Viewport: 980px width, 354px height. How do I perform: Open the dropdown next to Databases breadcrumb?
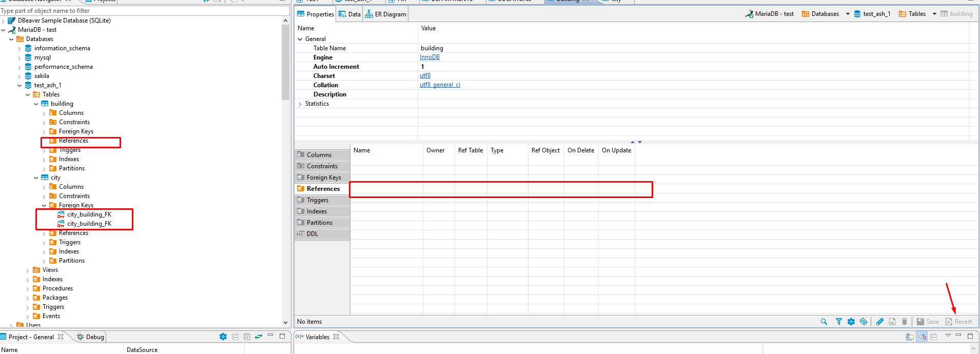[848, 14]
